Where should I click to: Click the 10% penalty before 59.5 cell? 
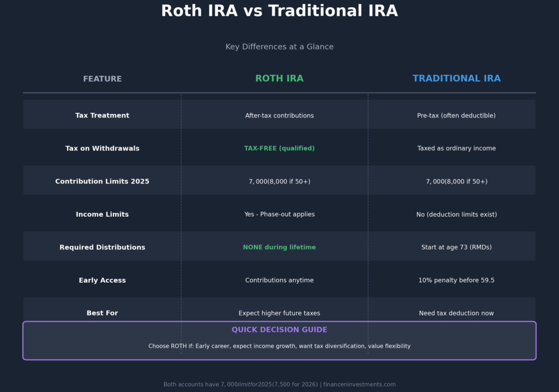[456, 280]
